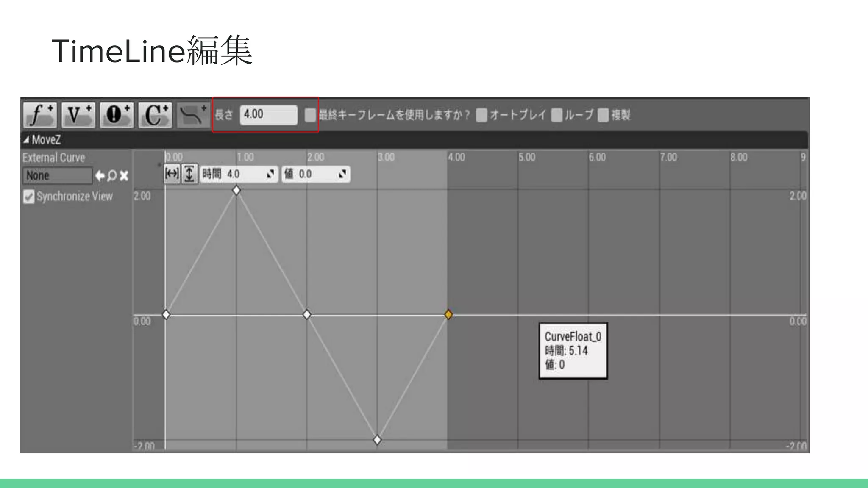This screenshot has width=868, height=488.
Task: Select the keyframe at time 2.00
Action: [x=307, y=315]
